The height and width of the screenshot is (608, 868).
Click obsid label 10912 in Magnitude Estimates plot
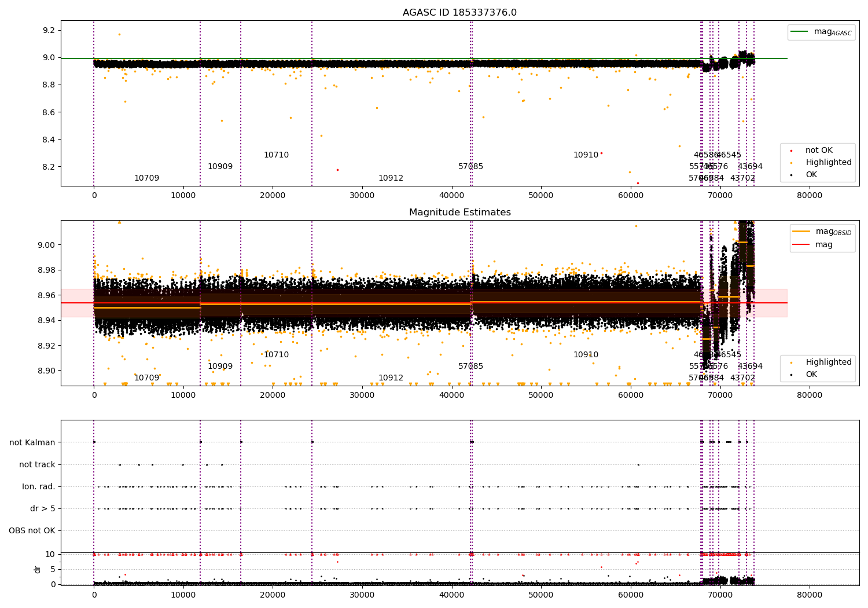click(391, 378)
